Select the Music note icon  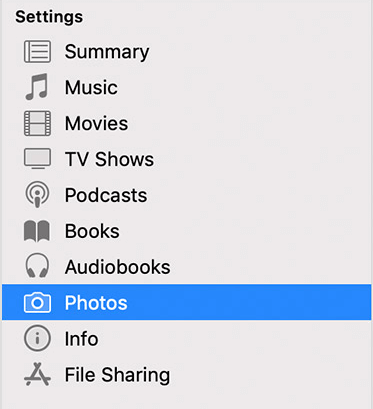37,87
